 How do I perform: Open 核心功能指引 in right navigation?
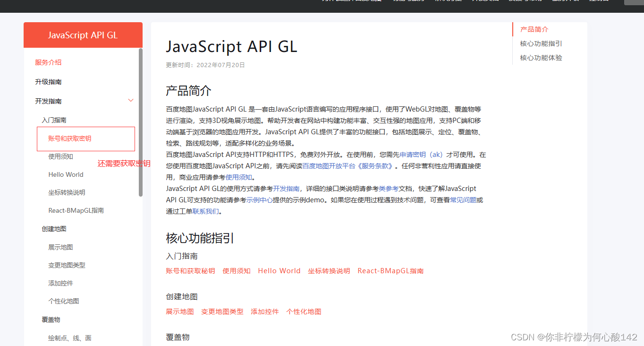click(x=541, y=43)
